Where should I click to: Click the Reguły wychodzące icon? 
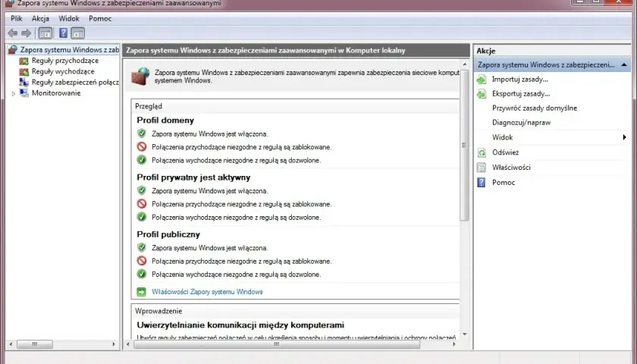point(24,71)
